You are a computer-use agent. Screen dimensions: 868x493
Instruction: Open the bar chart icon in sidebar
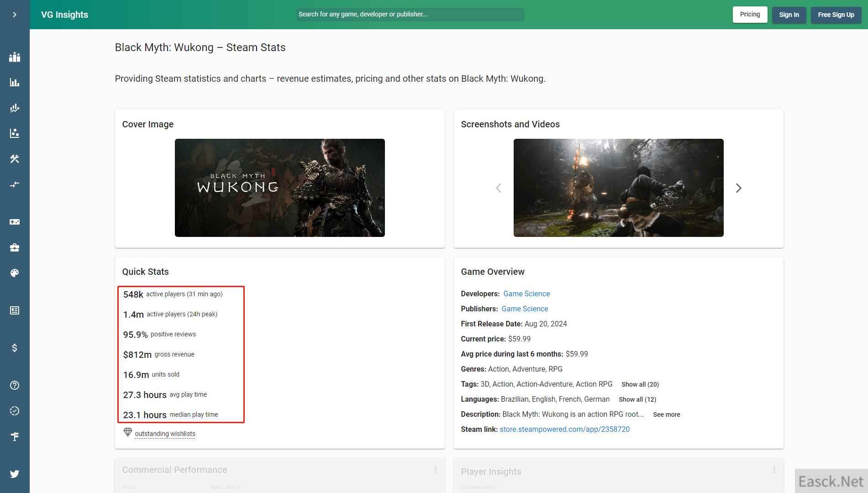(x=15, y=83)
